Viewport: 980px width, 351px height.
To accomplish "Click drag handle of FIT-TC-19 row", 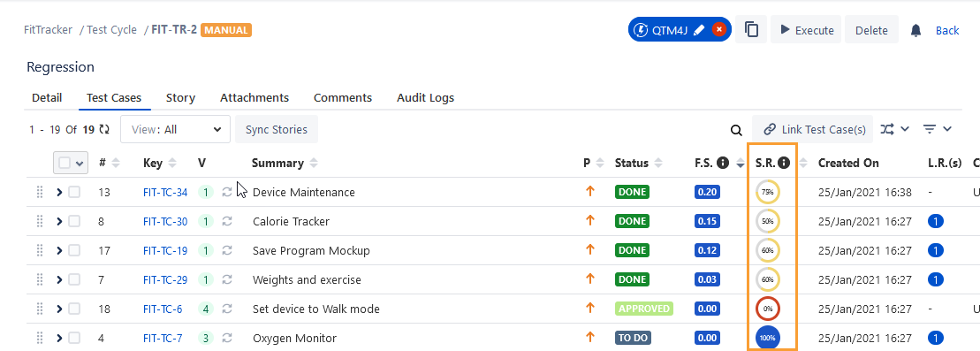I will [x=40, y=250].
